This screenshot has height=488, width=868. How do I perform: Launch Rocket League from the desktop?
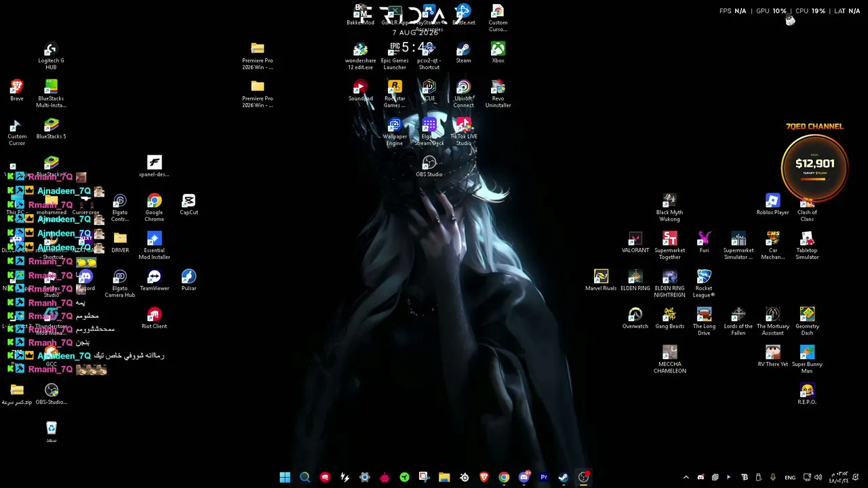(704, 284)
